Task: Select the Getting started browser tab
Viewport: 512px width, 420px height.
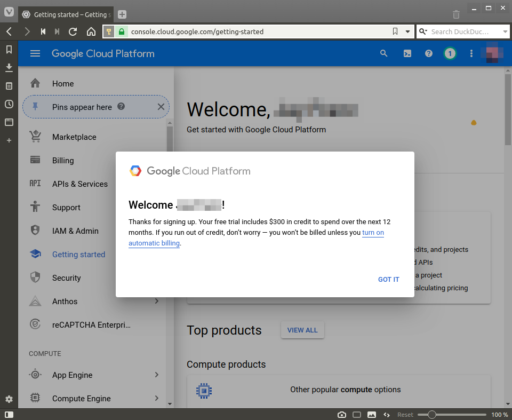Action: coord(66,14)
